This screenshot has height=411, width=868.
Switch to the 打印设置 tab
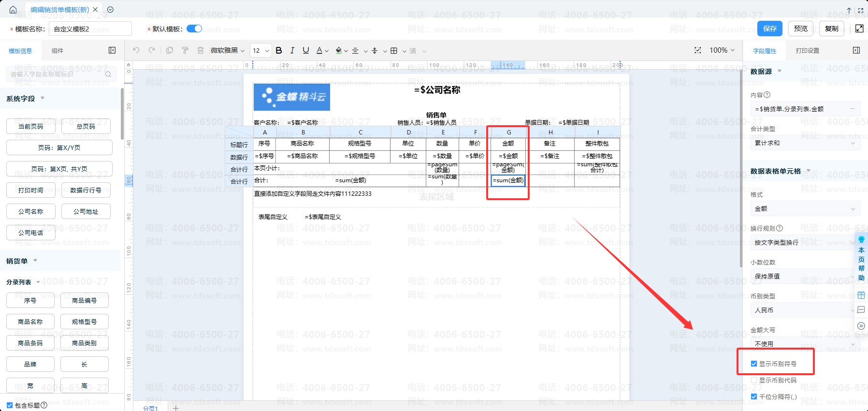tap(807, 50)
